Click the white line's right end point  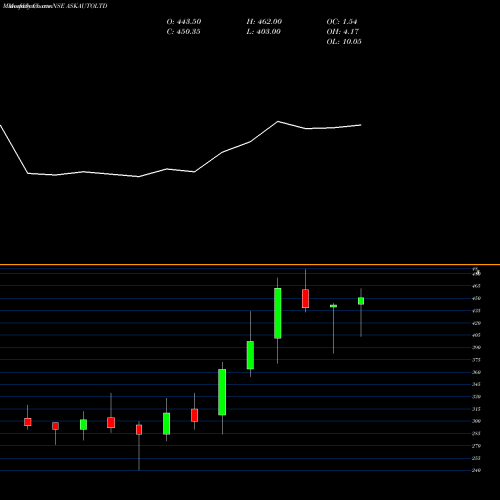click(361, 125)
